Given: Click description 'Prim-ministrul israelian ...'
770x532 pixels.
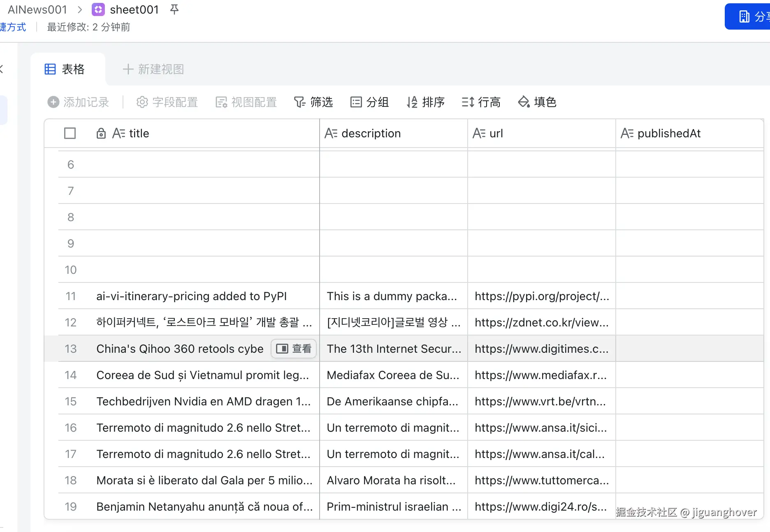Looking at the screenshot, I should pyautogui.click(x=394, y=507).
